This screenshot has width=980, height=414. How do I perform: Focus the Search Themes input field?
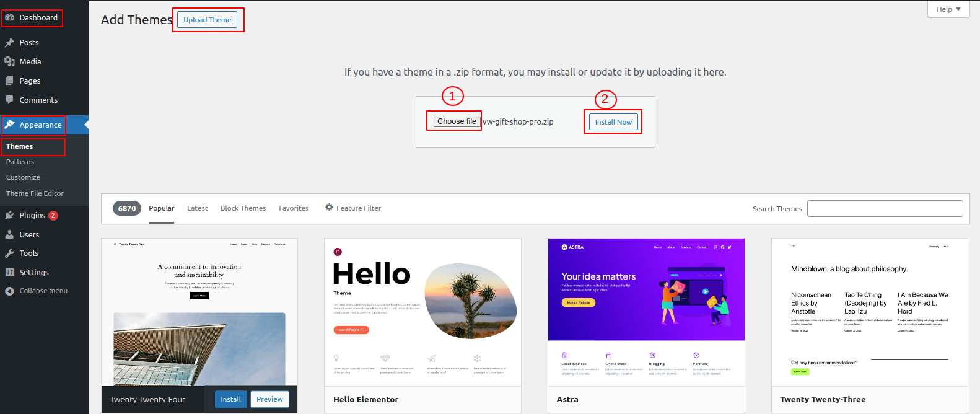click(885, 208)
